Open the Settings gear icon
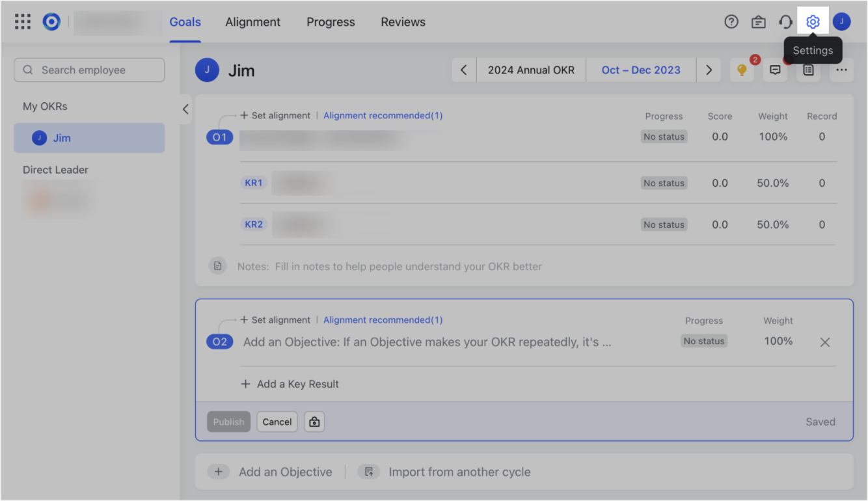 tap(813, 21)
